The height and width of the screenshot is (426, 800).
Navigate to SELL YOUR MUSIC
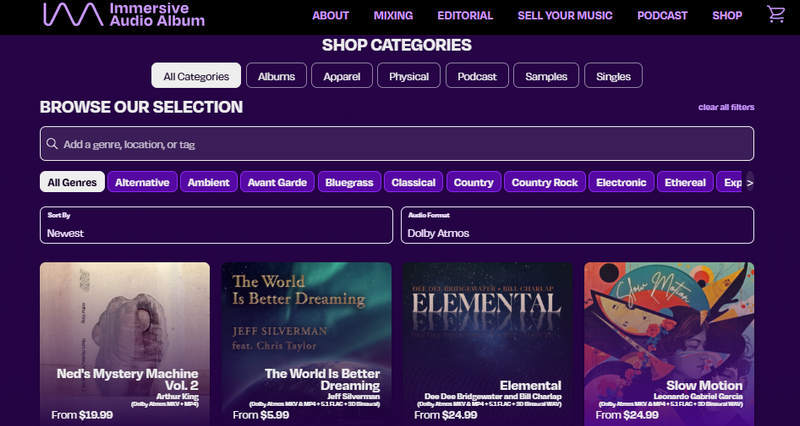[x=565, y=15]
